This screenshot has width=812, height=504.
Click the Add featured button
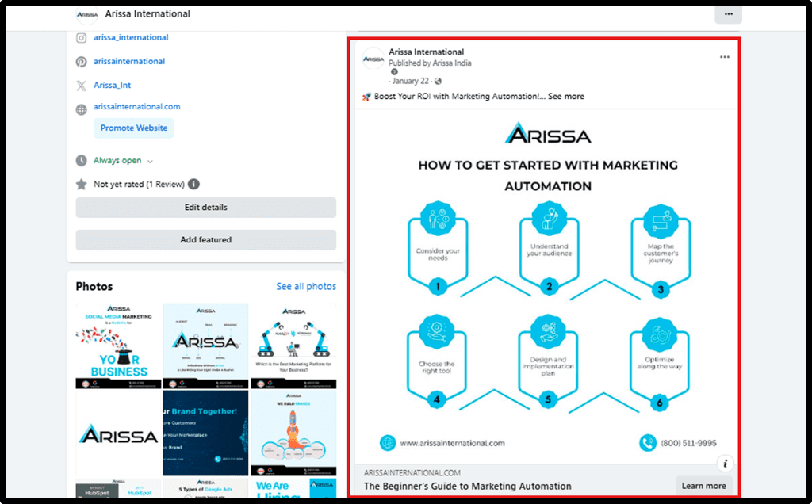tap(206, 240)
